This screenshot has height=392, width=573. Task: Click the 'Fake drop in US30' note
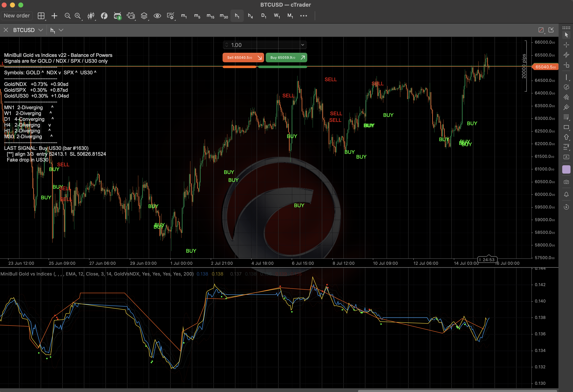(x=28, y=160)
